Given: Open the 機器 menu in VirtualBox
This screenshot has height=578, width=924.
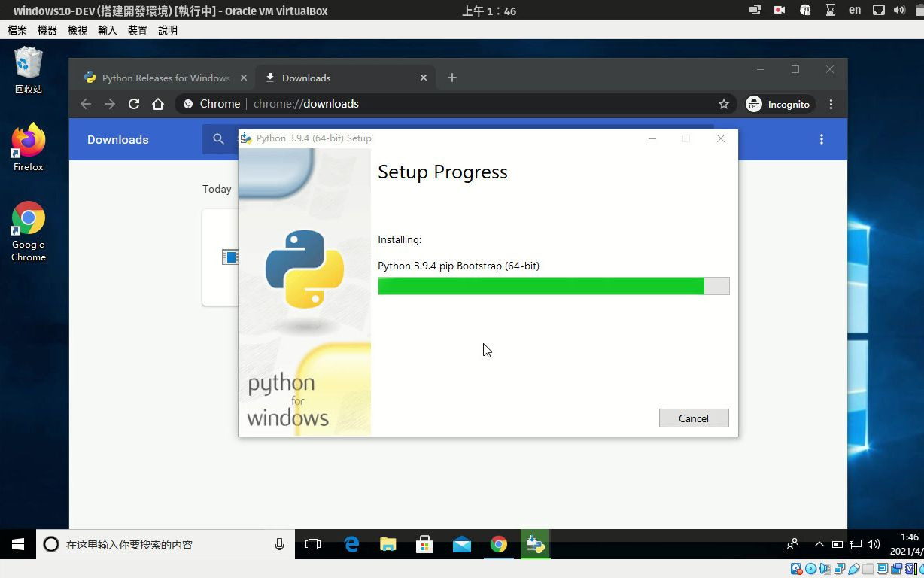Looking at the screenshot, I should tap(47, 30).
